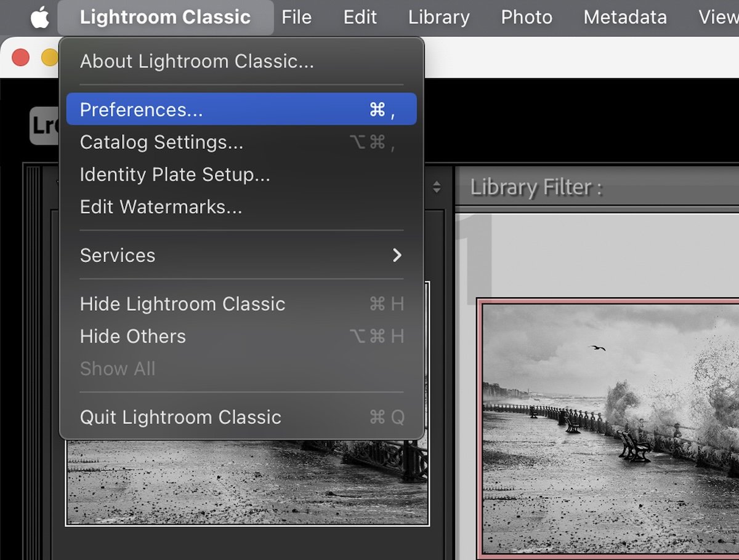This screenshot has height=560, width=739.
Task: Open the Library menu
Action: [438, 17]
